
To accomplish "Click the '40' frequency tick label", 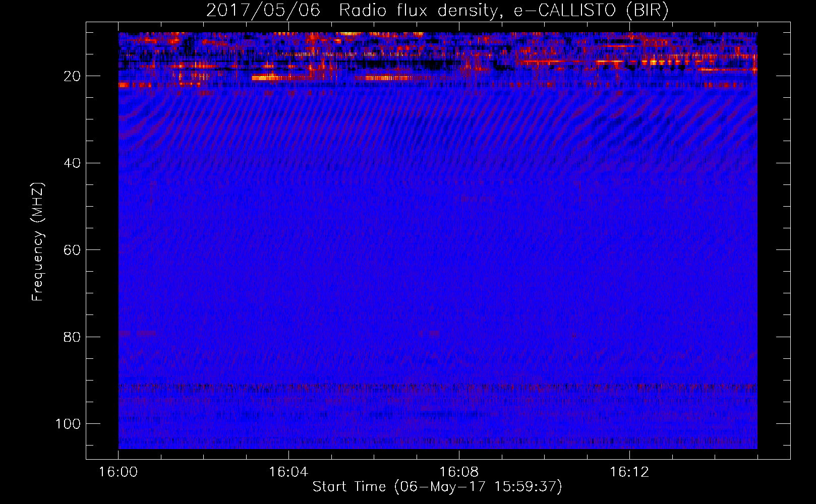I will (72, 163).
